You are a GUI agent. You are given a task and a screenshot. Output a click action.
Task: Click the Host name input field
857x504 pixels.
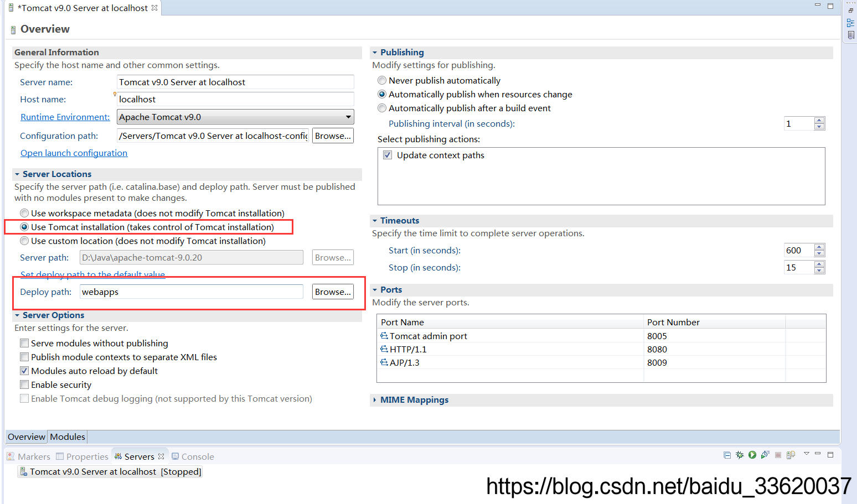coord(235,99)
